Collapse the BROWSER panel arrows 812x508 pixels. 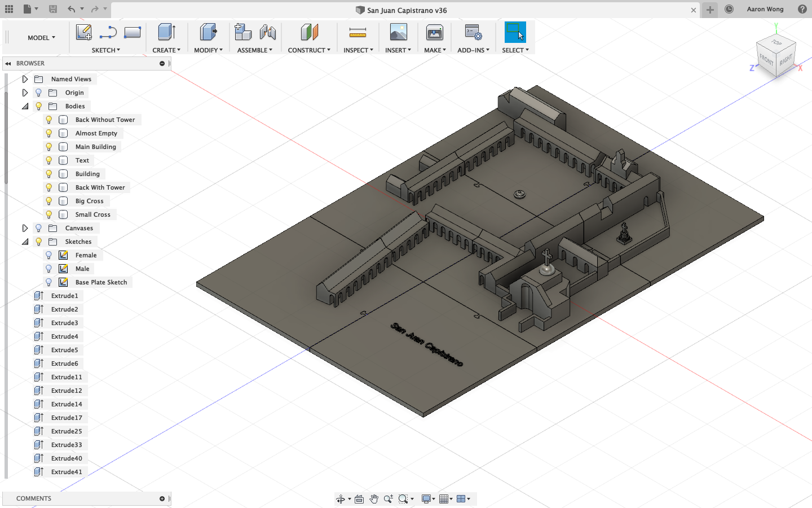(8, 64)
